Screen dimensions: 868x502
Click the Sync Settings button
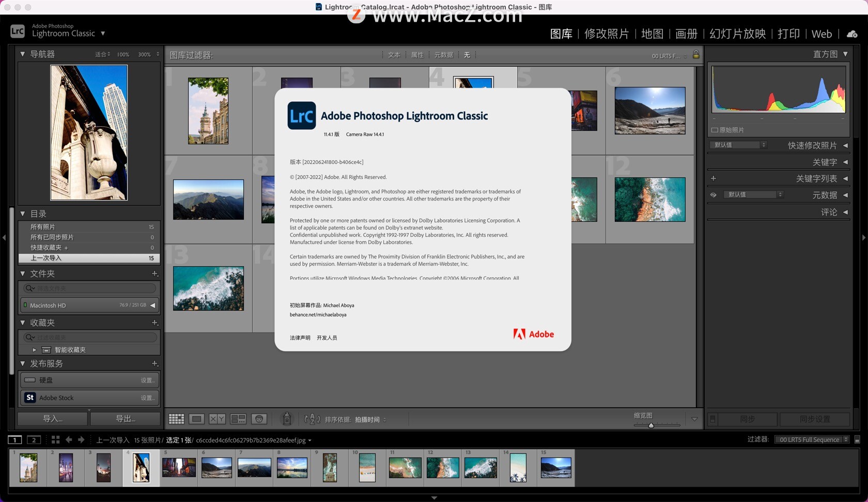[x=815, y=419]
